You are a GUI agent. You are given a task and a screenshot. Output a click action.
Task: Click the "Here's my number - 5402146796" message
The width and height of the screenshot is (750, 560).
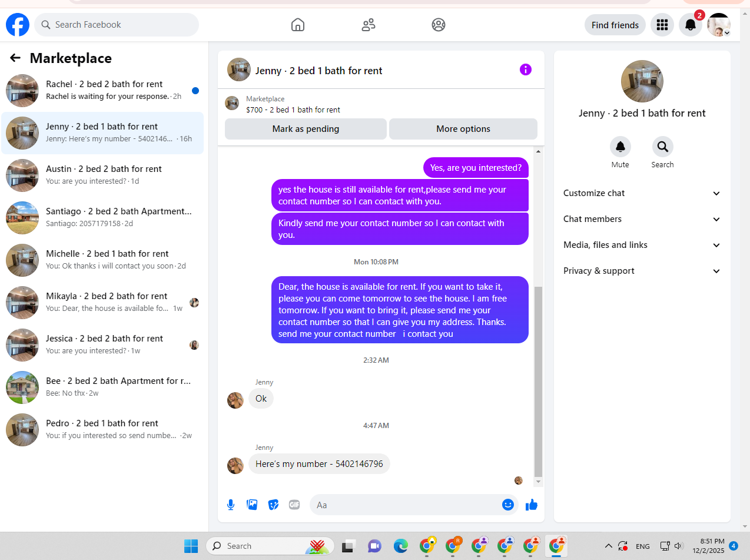319,464
